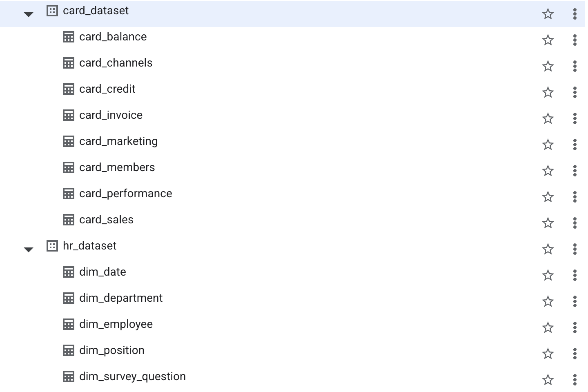Click the card_invoice table icon

tap(69, 115)
